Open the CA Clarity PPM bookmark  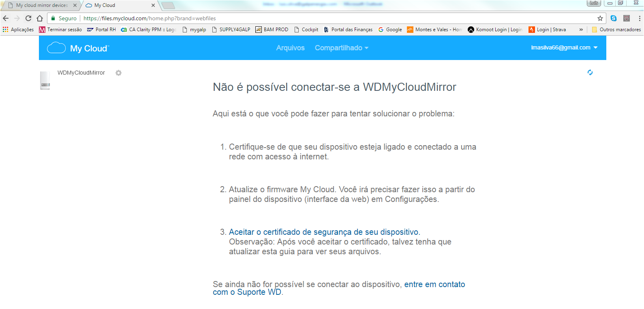coord(148,30)
